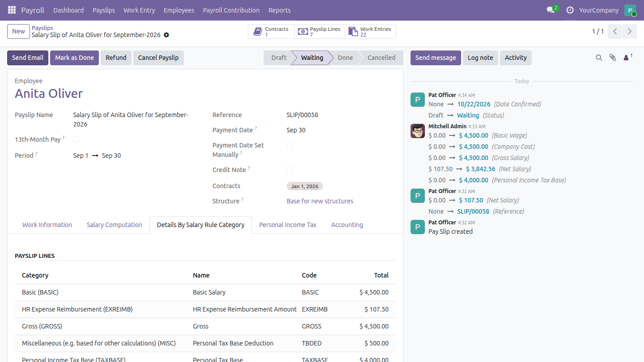Open the Work Entries smart button

(x=370, y=32)
